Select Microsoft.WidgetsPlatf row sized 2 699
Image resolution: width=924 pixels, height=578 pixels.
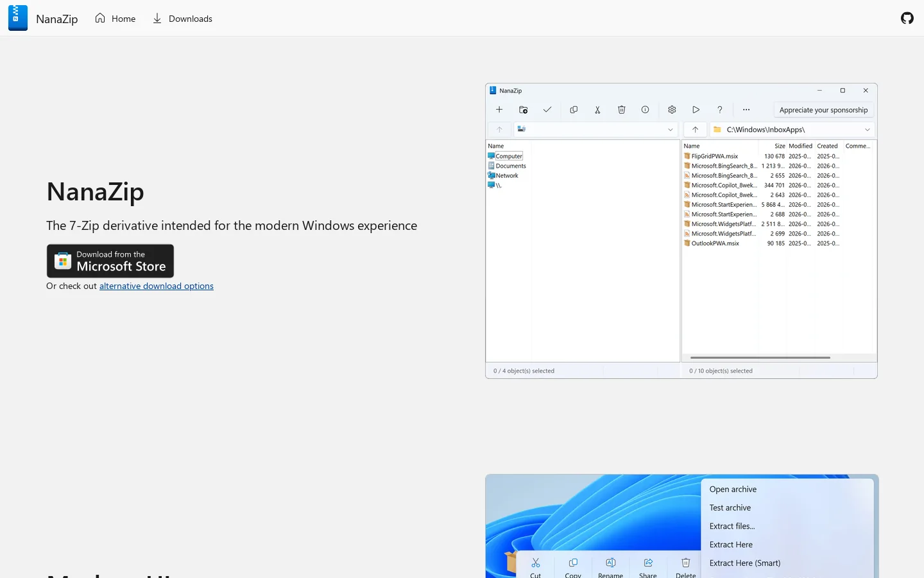point(762,234)
